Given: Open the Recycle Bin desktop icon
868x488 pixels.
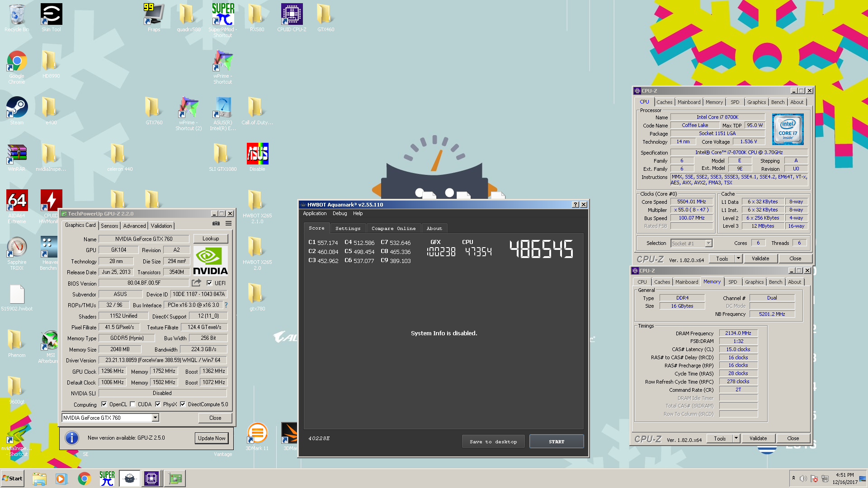Looking at the screenshot, I should point(17,17).
